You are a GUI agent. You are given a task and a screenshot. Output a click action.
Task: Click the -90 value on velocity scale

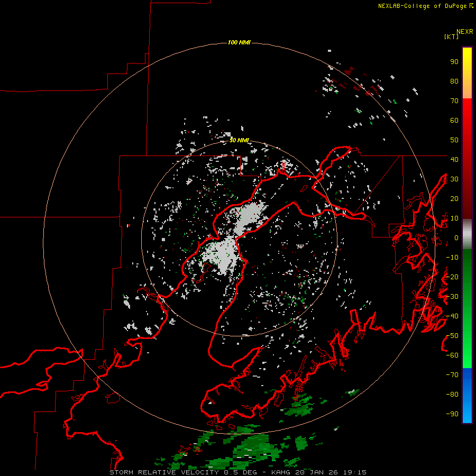tap(452, 414)
